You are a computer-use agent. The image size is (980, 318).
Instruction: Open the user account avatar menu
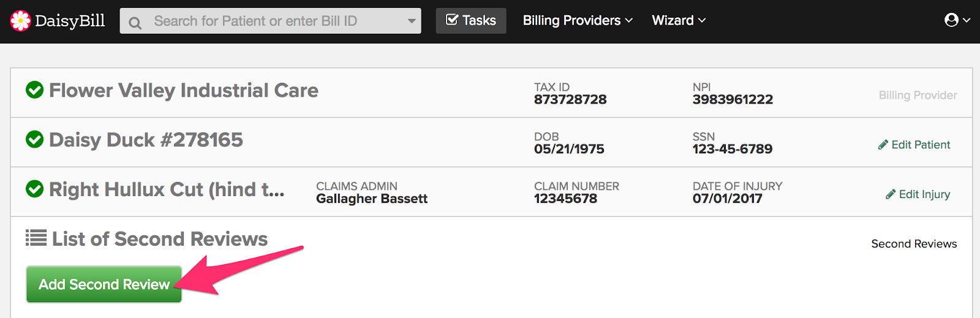tap(957, 20)
